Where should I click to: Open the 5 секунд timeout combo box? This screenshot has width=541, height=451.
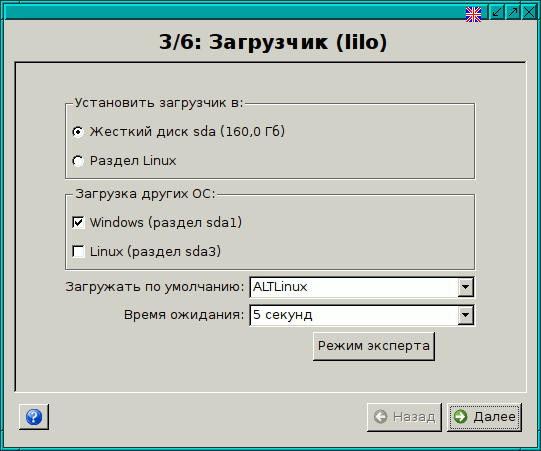click(x=362, y=315)
